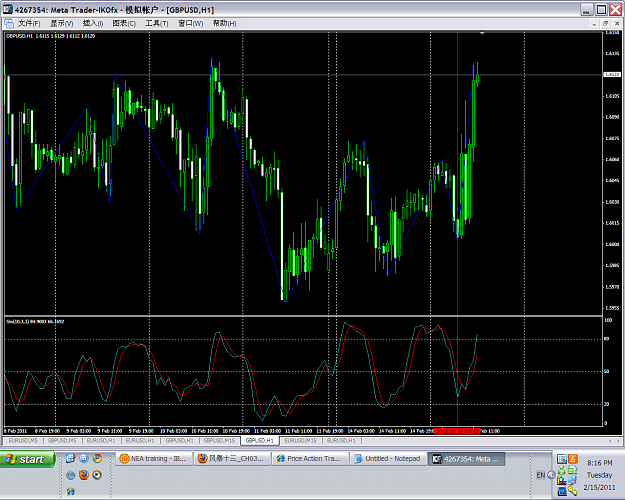Click the yellow key tray icon
The width and height of the screenshot is (625, 500).
click(x=573, y=491)
